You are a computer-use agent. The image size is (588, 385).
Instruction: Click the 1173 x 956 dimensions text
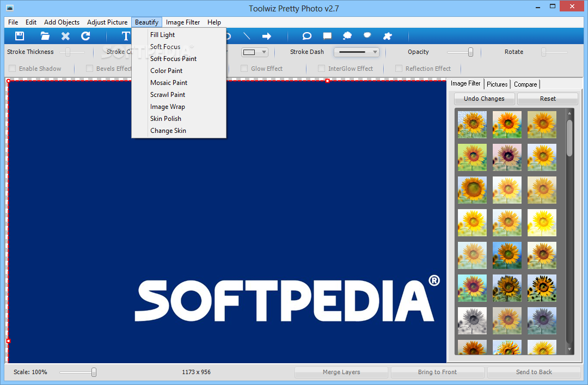(x=196, y=372)
